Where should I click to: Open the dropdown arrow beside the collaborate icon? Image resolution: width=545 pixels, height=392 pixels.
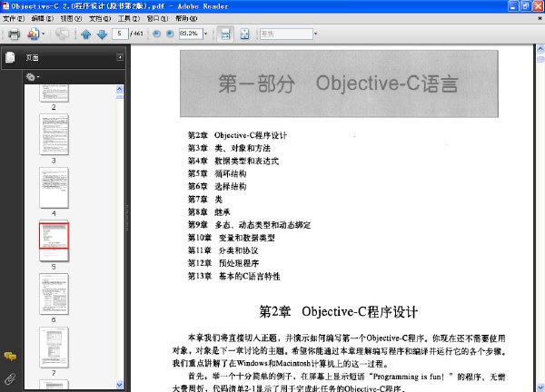(43, 34)
